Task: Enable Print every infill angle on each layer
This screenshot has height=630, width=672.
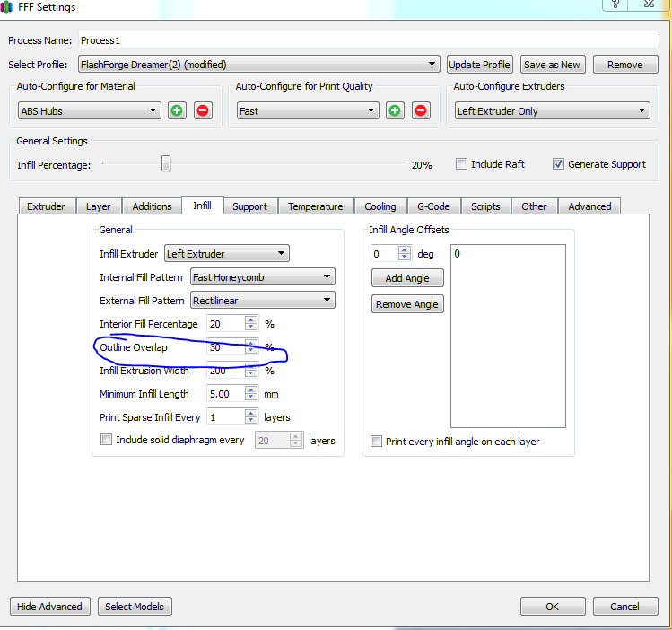Action: pyautogui.click(x=377, y=442)
